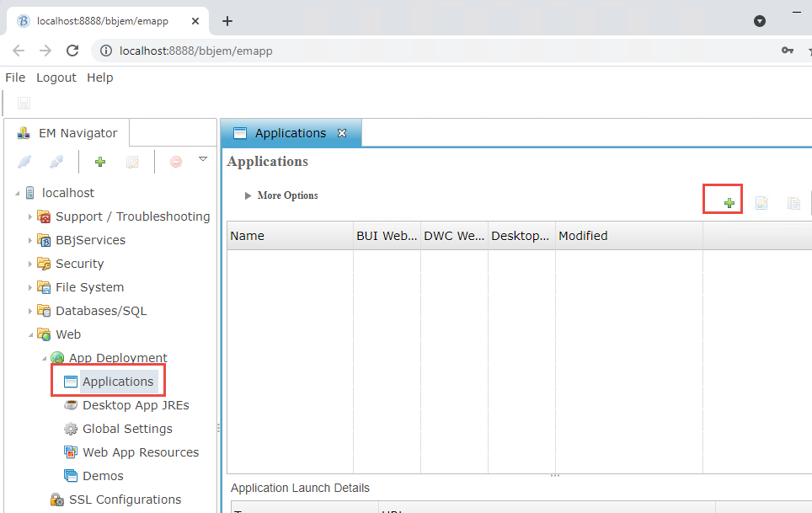Screen dimensions: 812x513
Task: Expand the More Options disclosure triangle
Action: pyautogui.click(x=248, y=195)
